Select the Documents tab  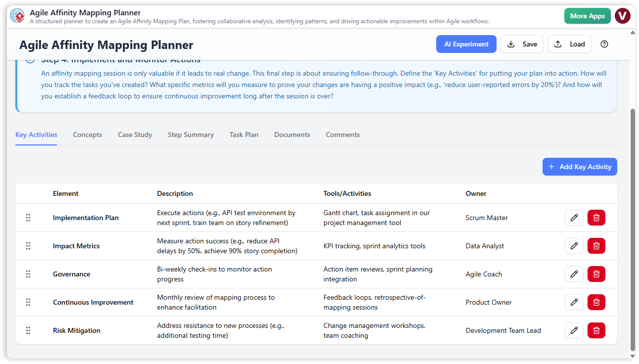pyautogui.click(x=292, y=135)
